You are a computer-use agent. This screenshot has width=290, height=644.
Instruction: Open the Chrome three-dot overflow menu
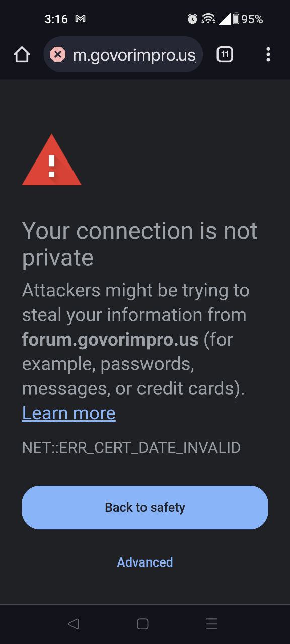(268, 54)
